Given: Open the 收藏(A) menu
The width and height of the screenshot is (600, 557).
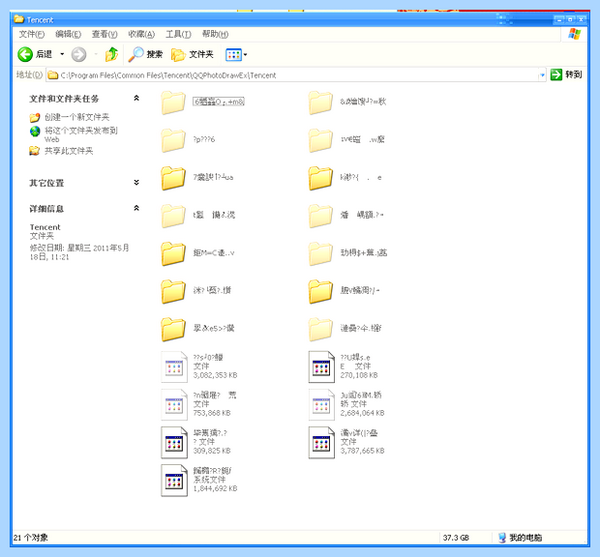Looking at the screenshot, I should coord(141,34).
